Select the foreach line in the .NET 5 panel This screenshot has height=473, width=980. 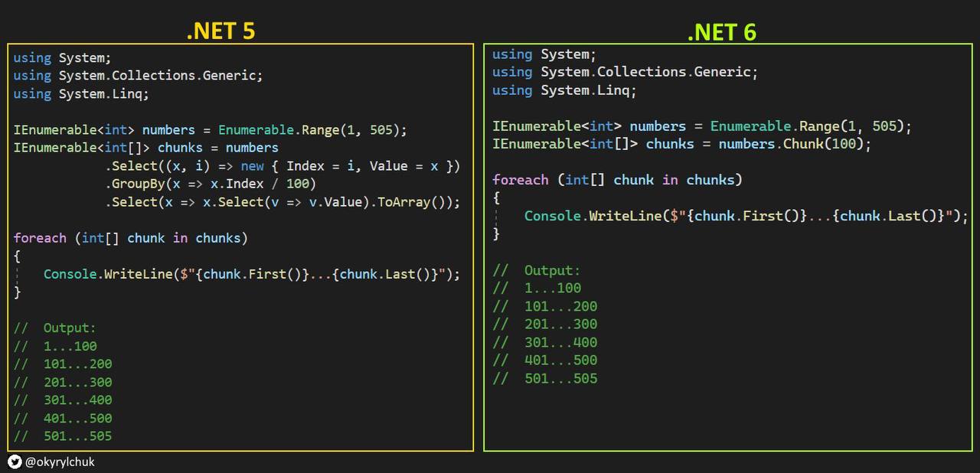(x=130, y=238)
